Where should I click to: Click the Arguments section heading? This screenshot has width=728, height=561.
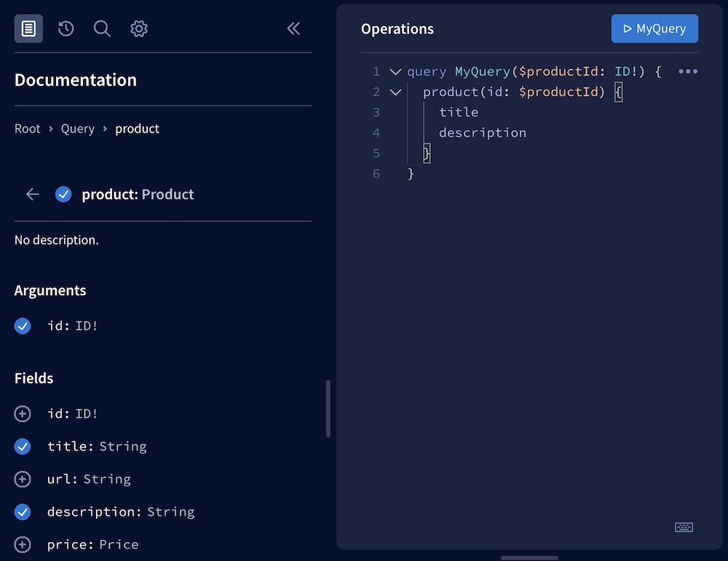click(50, 290)
